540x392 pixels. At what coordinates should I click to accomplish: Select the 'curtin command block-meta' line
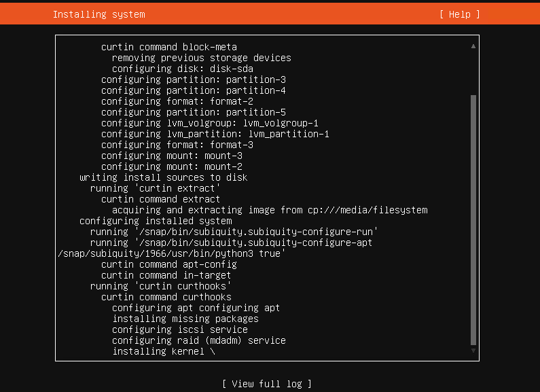168,47
